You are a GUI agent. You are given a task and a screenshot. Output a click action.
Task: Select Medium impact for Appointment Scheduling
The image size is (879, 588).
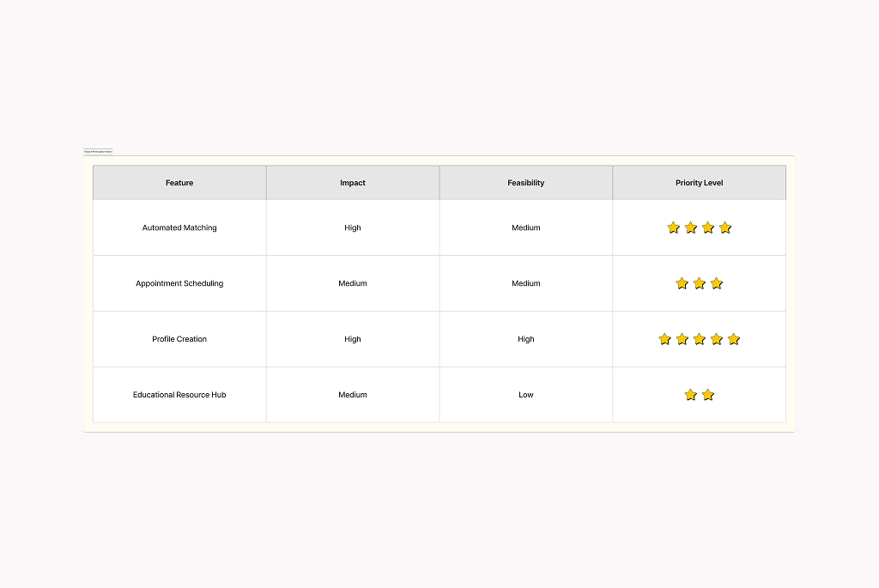[353, 283]
